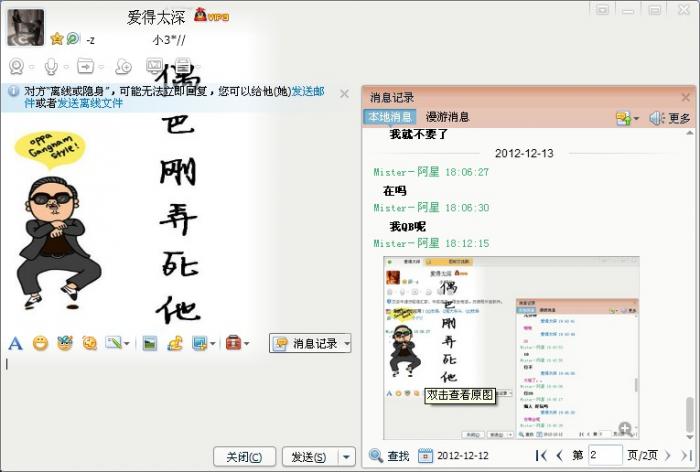This screenshot has height=472, width=700.
Task: Switch to the 本地消息 tab
Action: point(390,117)
